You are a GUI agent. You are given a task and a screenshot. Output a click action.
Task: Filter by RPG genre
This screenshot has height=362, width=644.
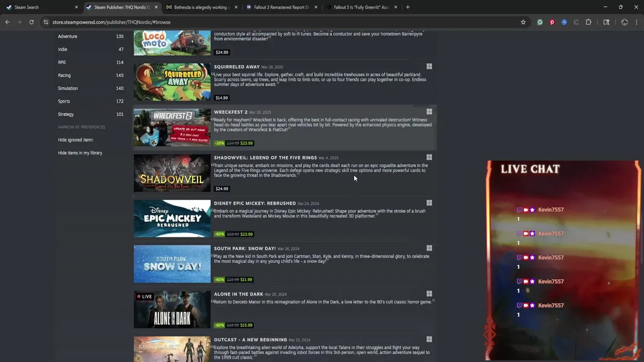[x=62, y=62]
